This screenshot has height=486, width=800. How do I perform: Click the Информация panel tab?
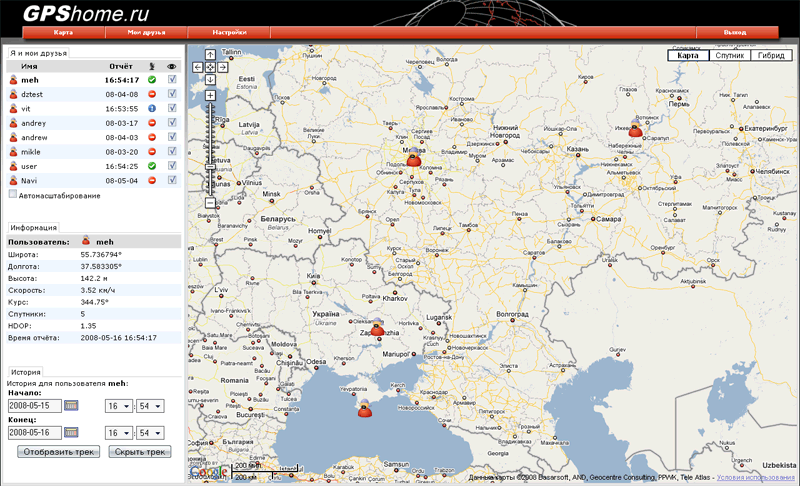click(33, 228)
